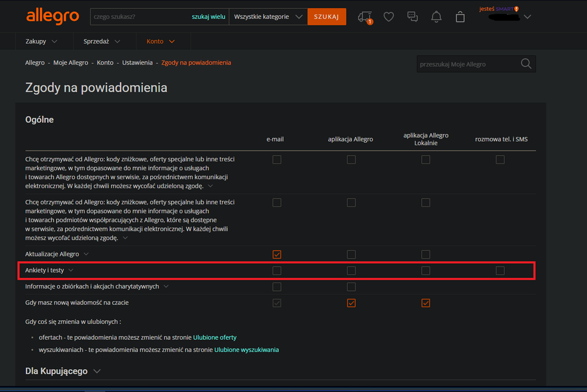Open the user account dropdown arrow
587x392 pixels.
point(528,17)
